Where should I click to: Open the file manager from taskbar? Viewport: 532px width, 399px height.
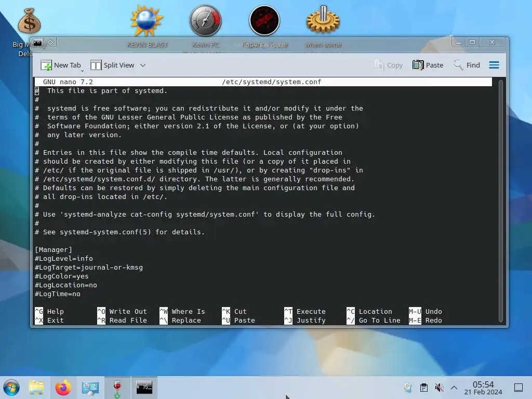36,388
